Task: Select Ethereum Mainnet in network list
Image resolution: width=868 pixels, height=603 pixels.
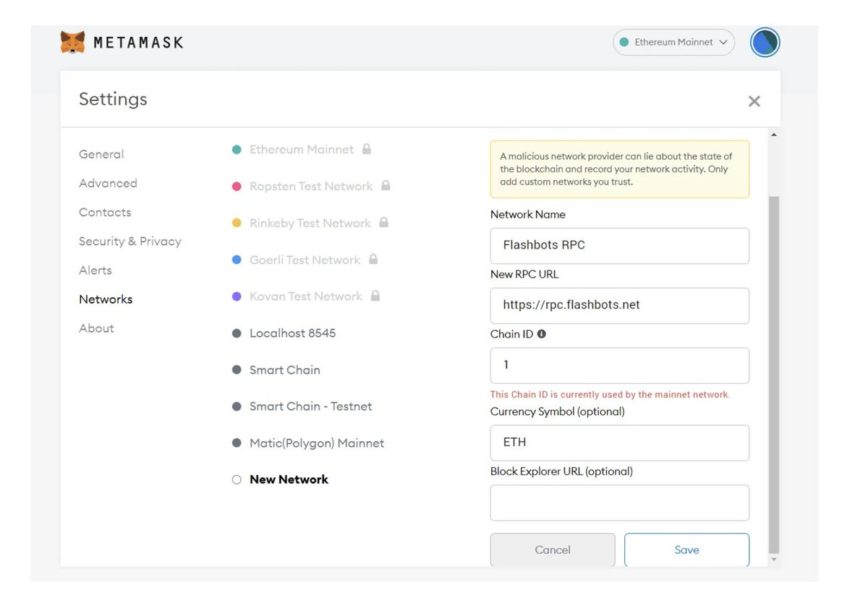Action: [302, 150]
